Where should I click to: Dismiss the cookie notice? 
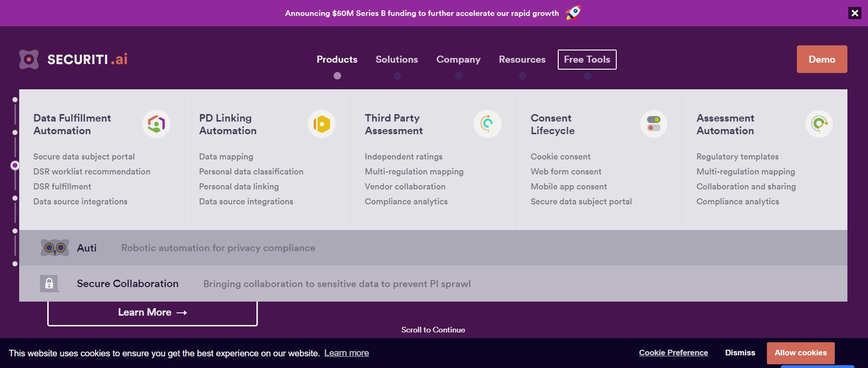click(x=740, y=353)
